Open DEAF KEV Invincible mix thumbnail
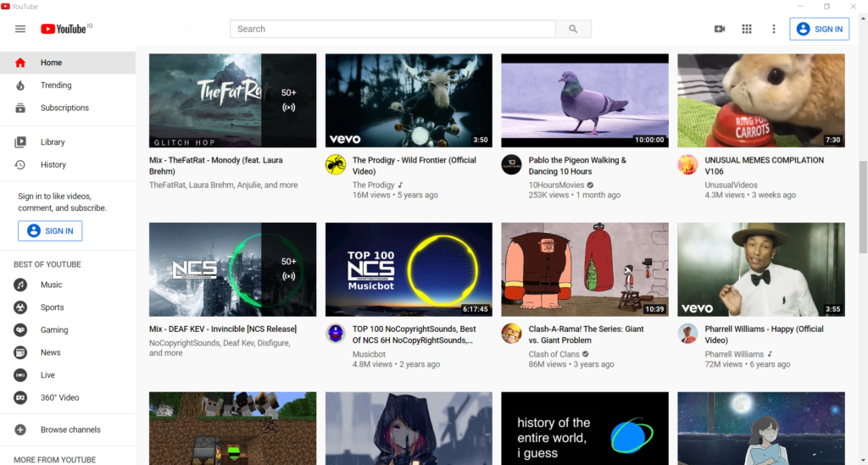 click(232, 270)
